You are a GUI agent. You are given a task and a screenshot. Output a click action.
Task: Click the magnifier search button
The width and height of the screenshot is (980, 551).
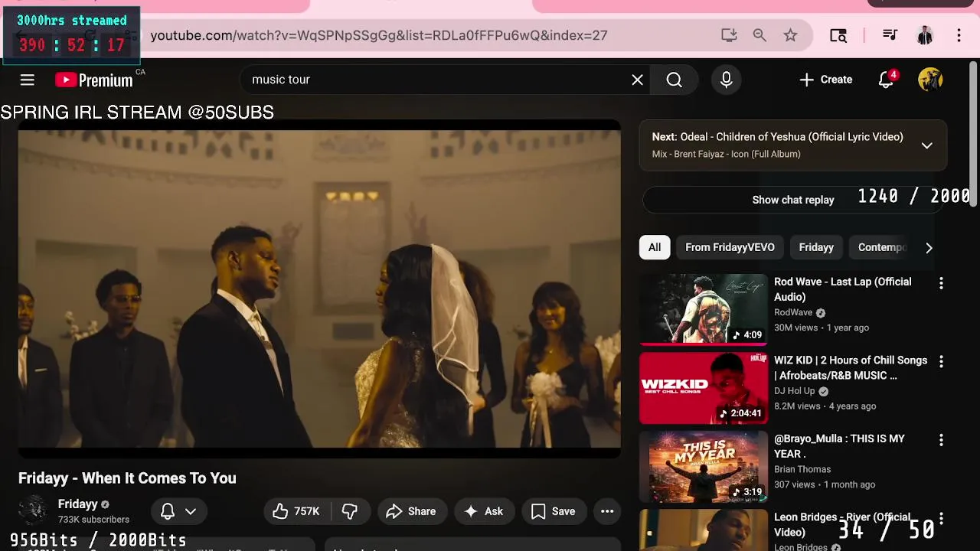tap(674, 80)
